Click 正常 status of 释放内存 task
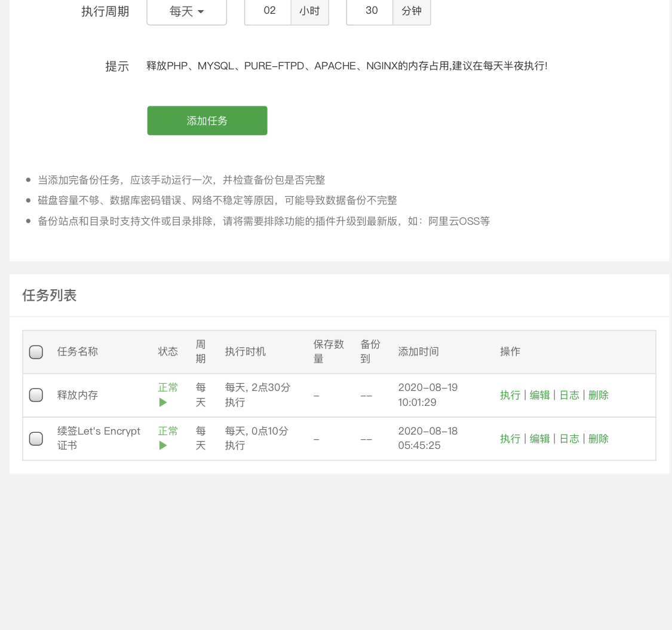The image size is (672, 630). pyautogui.click(x=168, y=387)
